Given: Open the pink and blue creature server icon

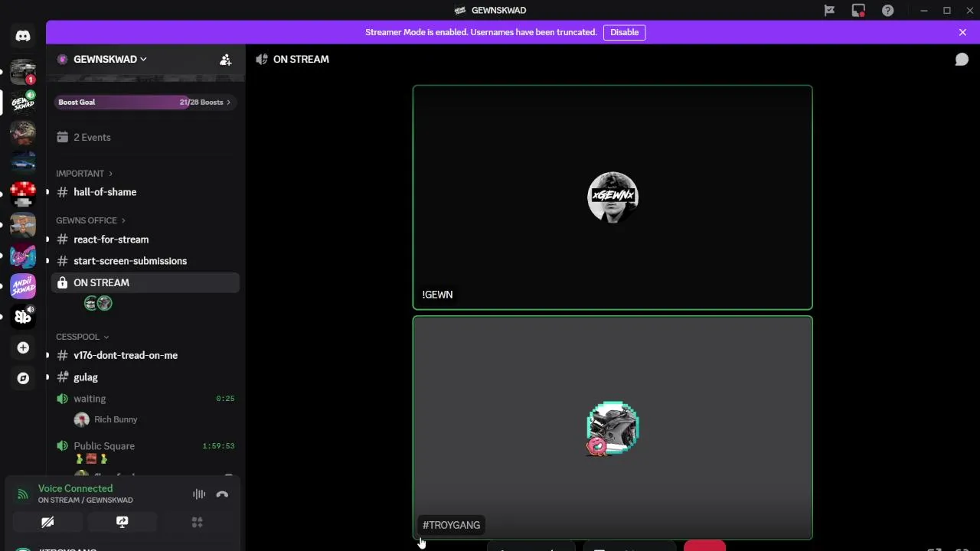Looking at the screenshot, I should pos(23,256).
